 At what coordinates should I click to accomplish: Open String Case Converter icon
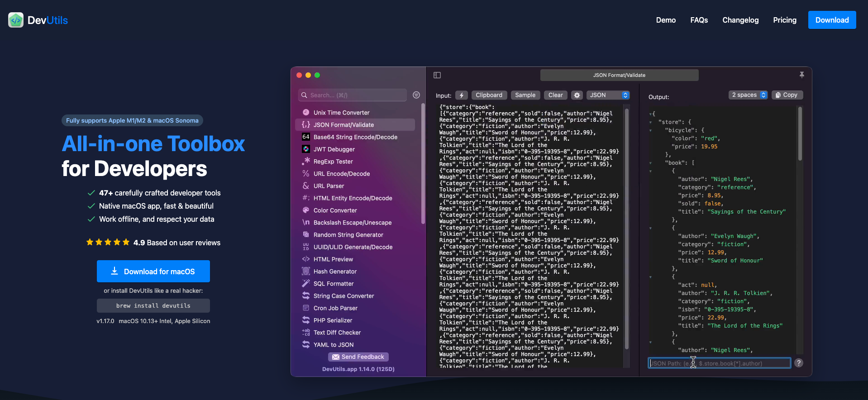(306, 296)
